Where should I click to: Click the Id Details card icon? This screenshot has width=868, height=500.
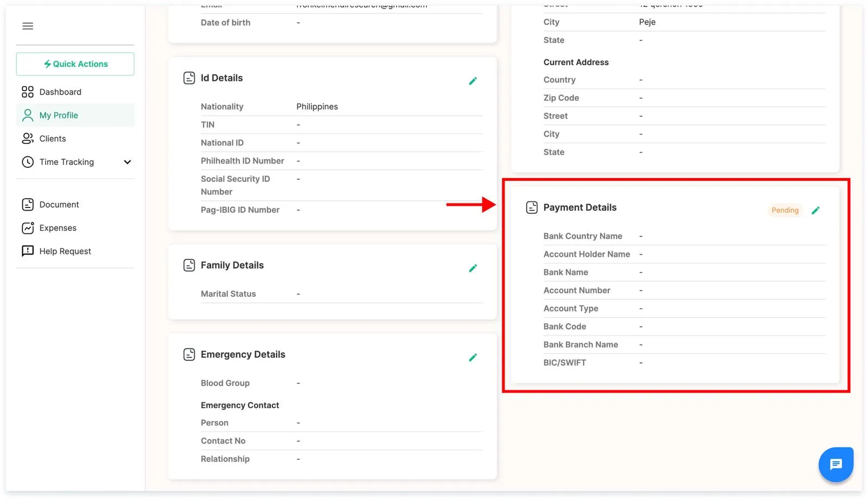(189, 78)
